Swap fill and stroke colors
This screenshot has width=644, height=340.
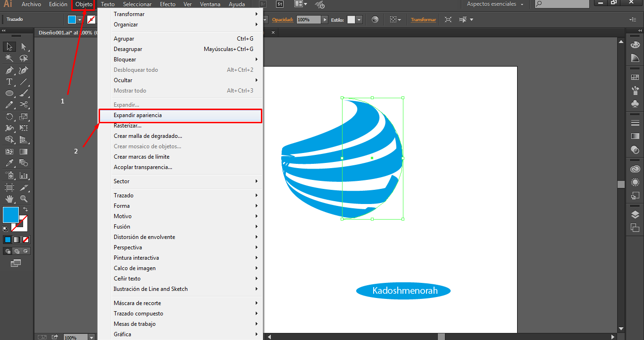point(25,209)
